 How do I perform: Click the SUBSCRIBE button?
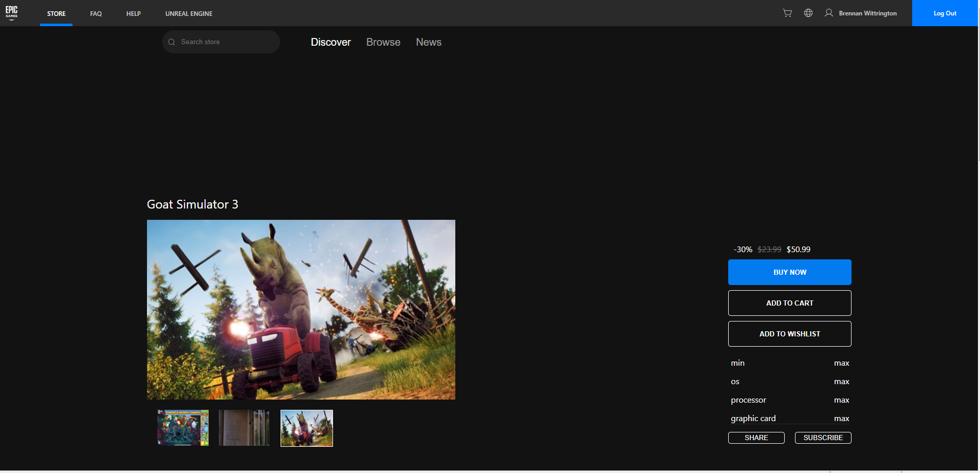[823, 438]
